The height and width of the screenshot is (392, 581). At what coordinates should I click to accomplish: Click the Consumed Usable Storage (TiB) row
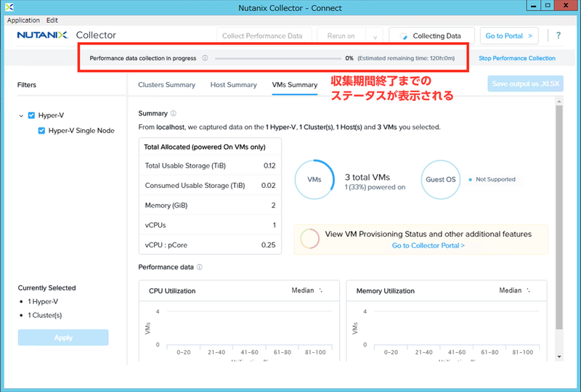click(x=210, y=185)
